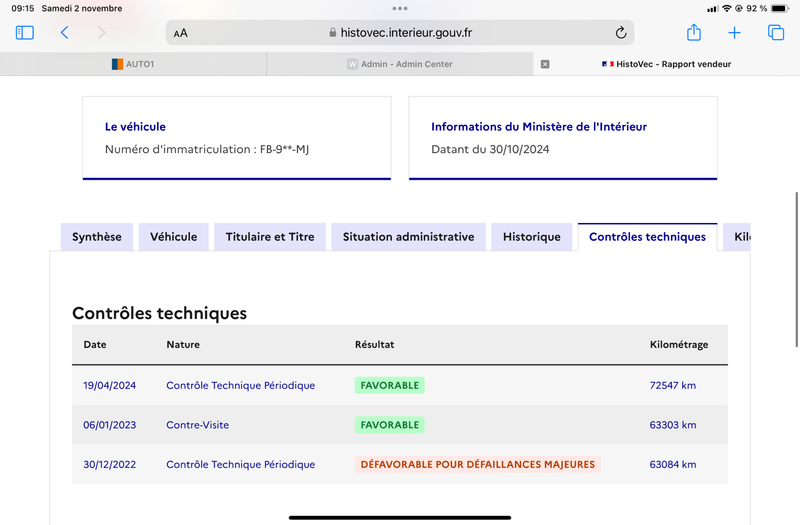The width and height of the screenshot is (800, 525).
Task: Tap the three-dot multitasking control
Action: pos(400,8)
